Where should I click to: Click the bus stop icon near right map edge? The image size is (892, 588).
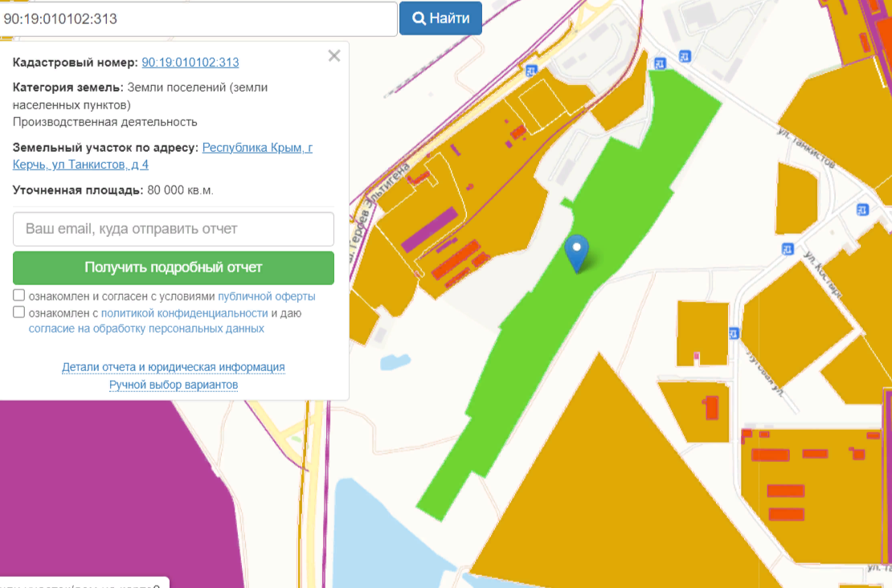coord(863,210)
